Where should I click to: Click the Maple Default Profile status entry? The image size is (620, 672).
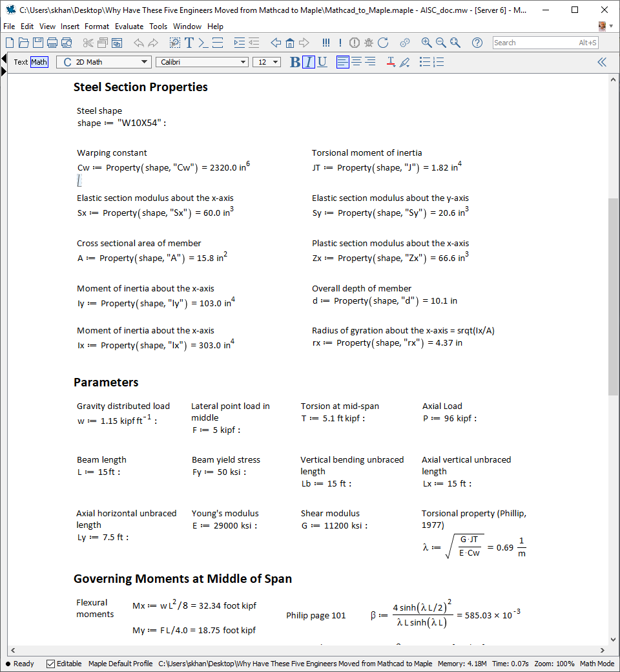[120, 664]
